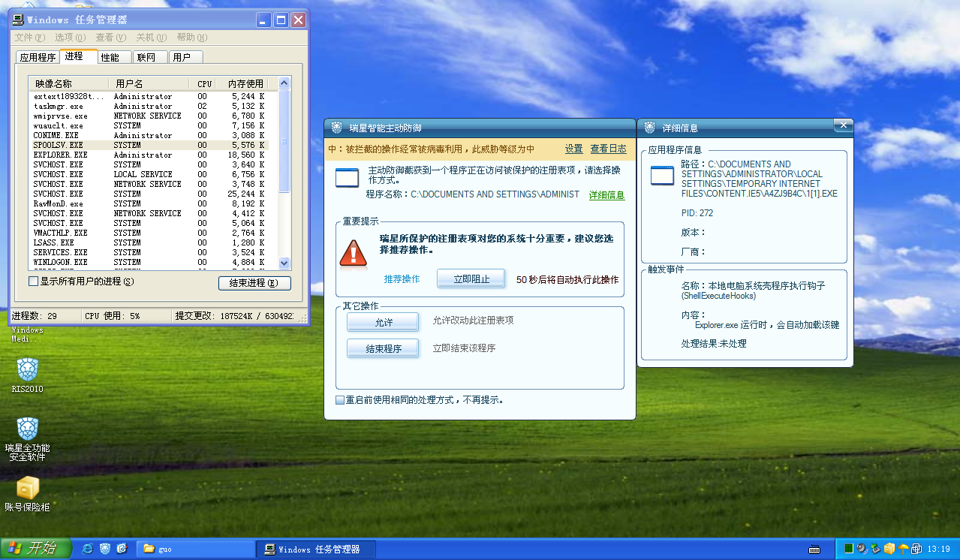The height and width of the screenshot is (560, 960).
Task: Click the network monitor tray icon before clock
Action: click(x=916, y=549)
